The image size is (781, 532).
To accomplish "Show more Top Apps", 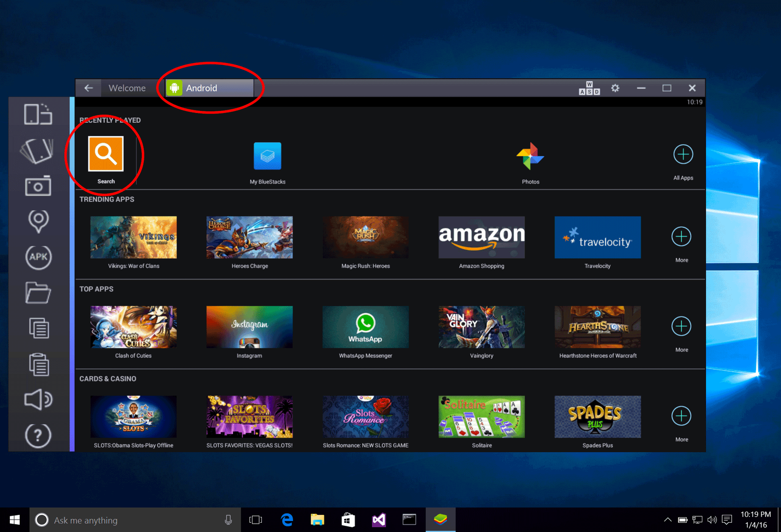I will pos(681,326).
